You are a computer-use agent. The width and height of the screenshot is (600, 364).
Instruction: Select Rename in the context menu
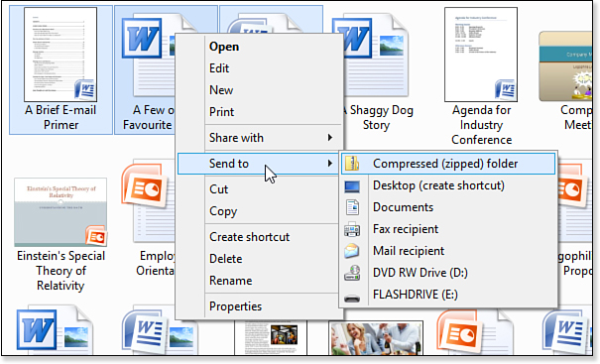tap(230, 281)
